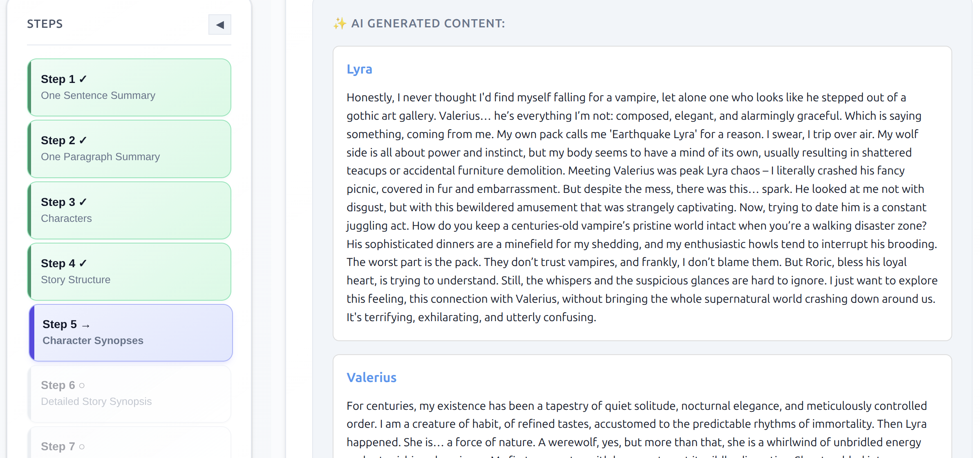Select Step 4 Story Structure
Screen dimensions: 980x458
(129, 272)
